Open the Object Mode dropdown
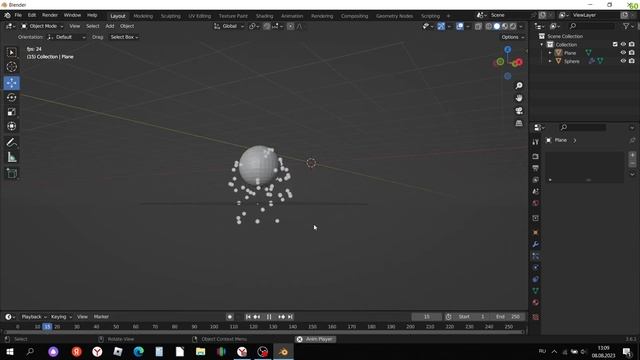Screen dimensions: 640x360 coord(42,26)
